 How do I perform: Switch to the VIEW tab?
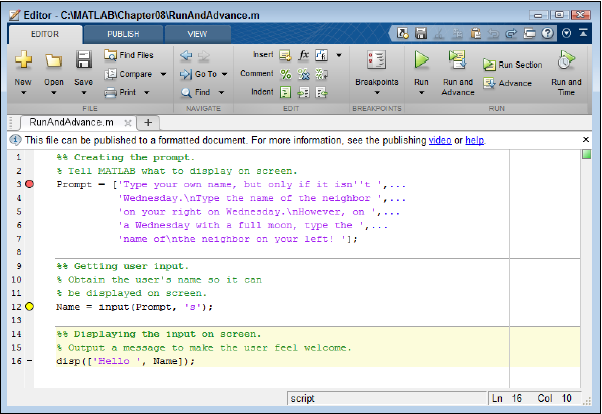point(197,34)
